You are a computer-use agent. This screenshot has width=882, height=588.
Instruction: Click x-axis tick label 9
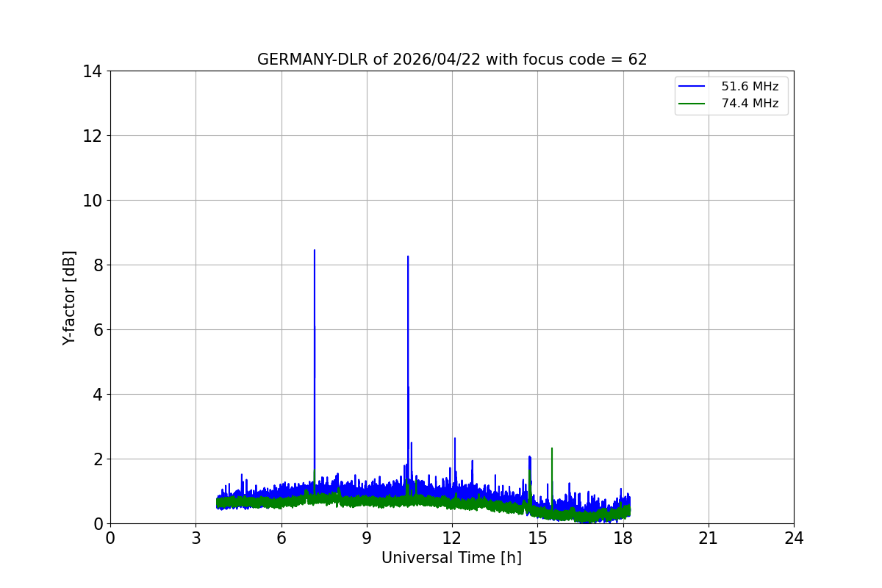click(x=367, y=538)
